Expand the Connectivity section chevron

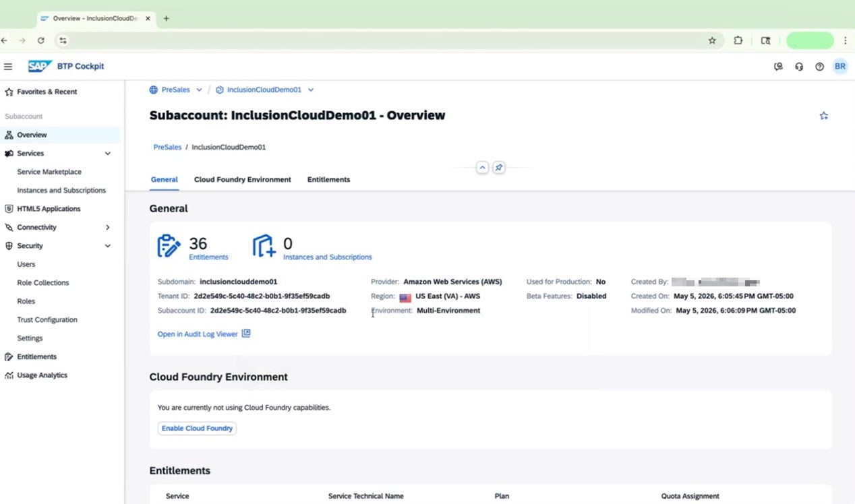pyautogui.click(x=108, y=228)
